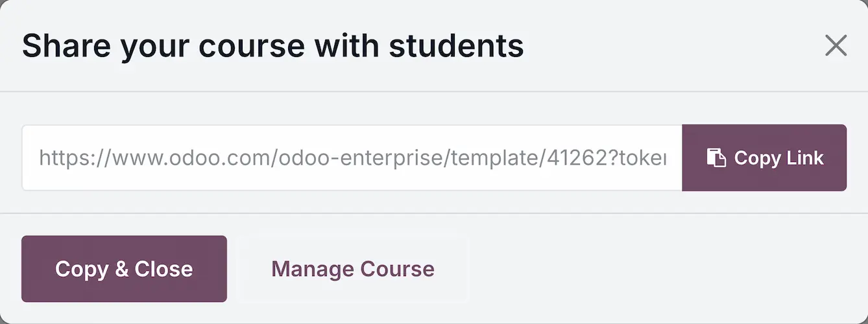
Task: Click the clipboard icon beside Copy Link
Action: [716, 158]
